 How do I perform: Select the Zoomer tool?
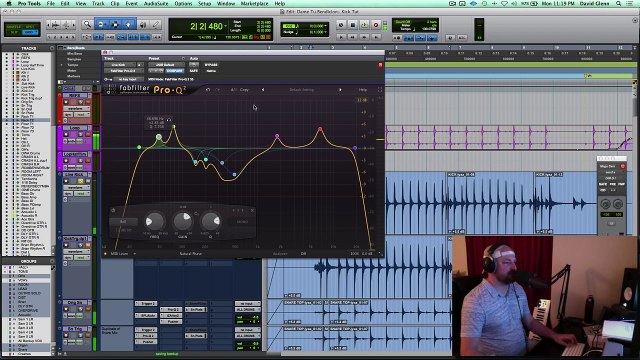coord(87,25)
